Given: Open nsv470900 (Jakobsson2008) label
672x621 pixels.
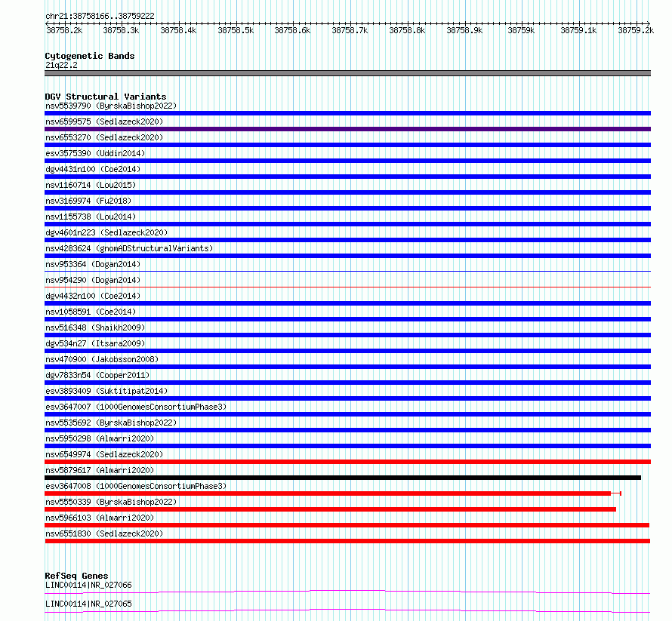Looking at the screenshot, I should point(102,359).
